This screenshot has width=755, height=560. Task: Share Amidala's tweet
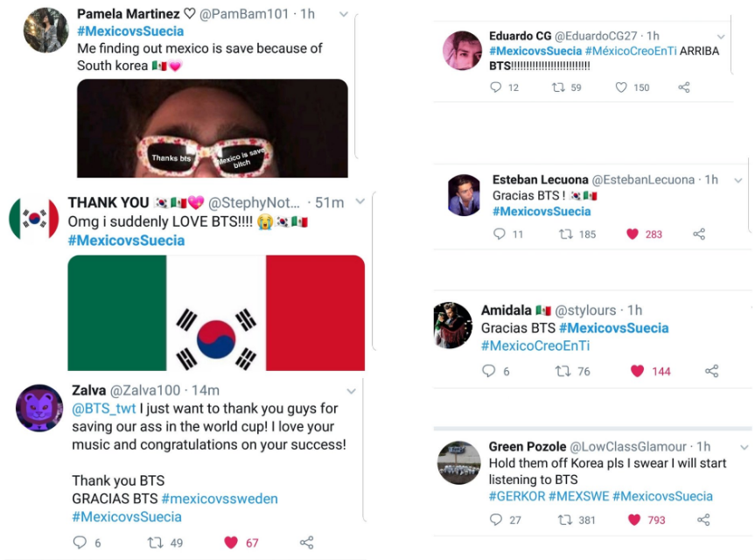(711, 371)
